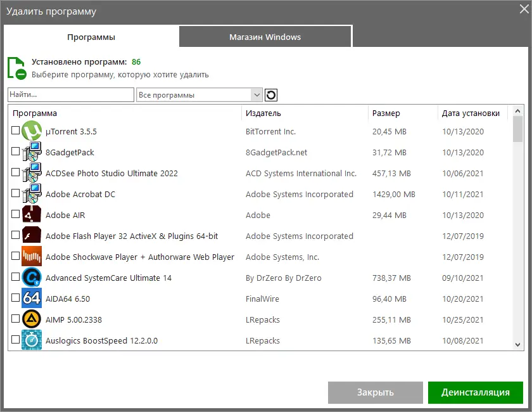Open the 'Все программы' filter dropdown
532x412 pixels.
pos(199,95)
